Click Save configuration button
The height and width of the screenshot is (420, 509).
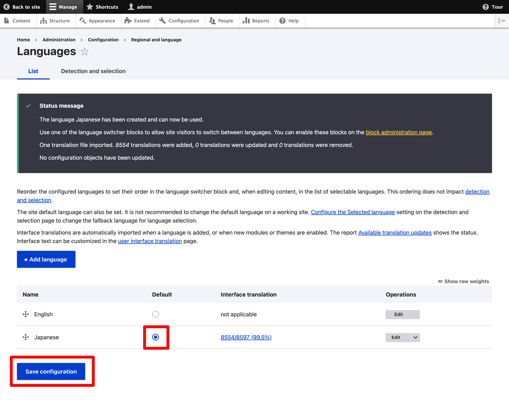pyautogui.click(x=51, y=371)
